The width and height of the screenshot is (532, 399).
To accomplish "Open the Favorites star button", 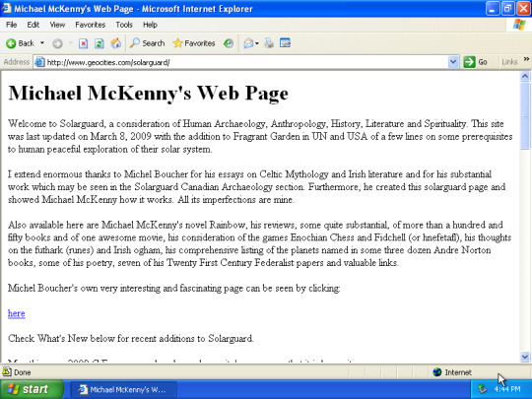I will [x=194, y=43].
